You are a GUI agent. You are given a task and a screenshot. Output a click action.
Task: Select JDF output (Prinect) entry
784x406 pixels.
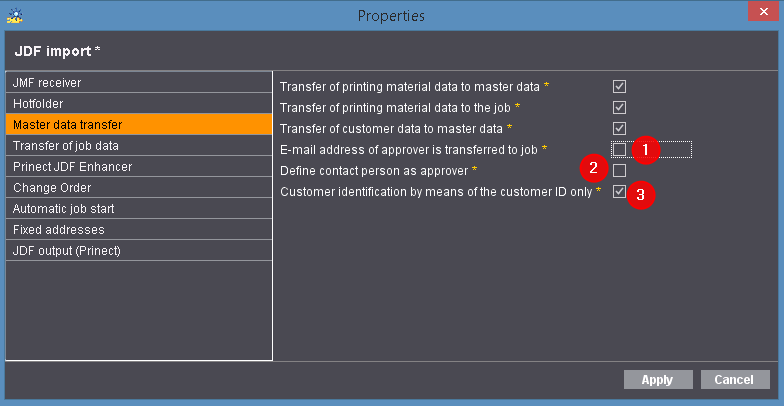(x=139, y=250)
